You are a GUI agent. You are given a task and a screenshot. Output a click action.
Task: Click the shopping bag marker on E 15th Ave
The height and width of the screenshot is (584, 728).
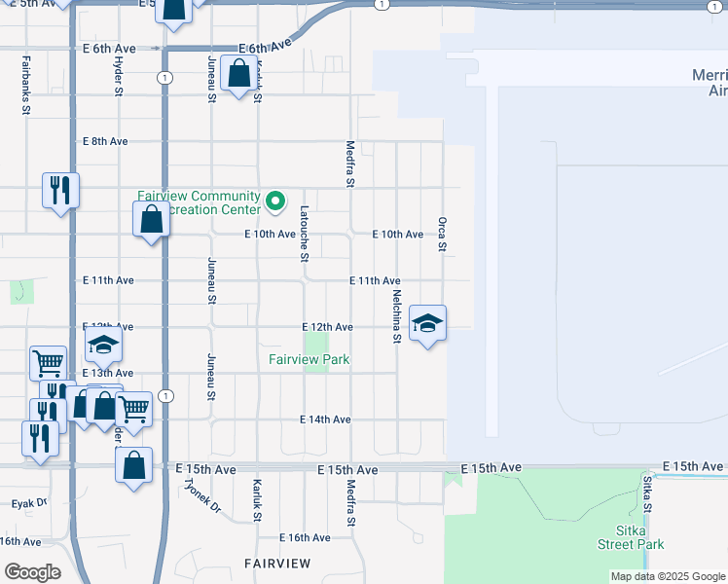tap(134, 464)
